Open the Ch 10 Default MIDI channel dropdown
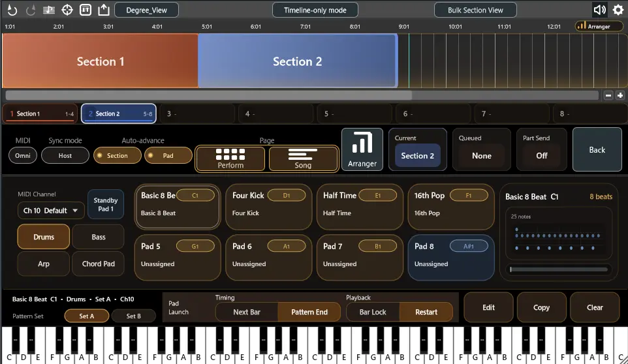628x364 pixels. coord(51,211)
